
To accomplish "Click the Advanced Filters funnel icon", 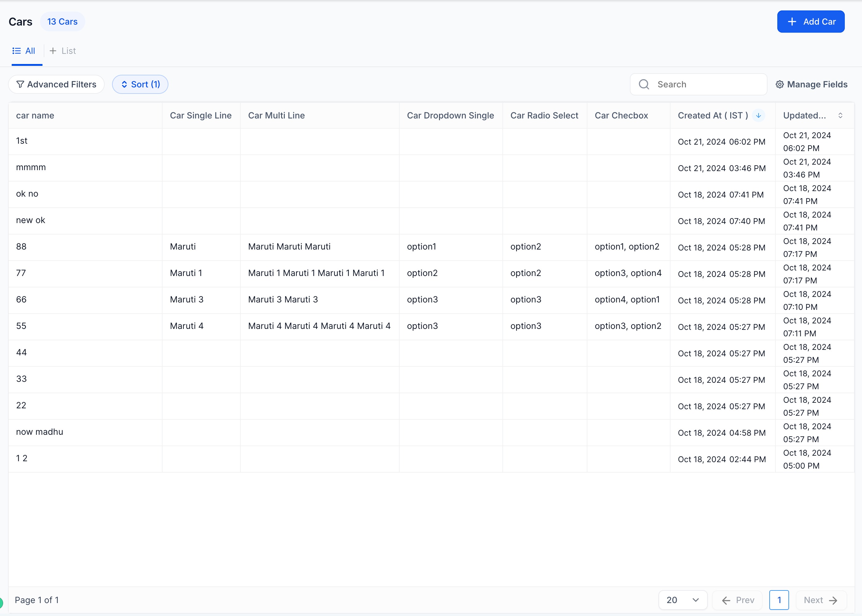I will (x=20, y=84).
